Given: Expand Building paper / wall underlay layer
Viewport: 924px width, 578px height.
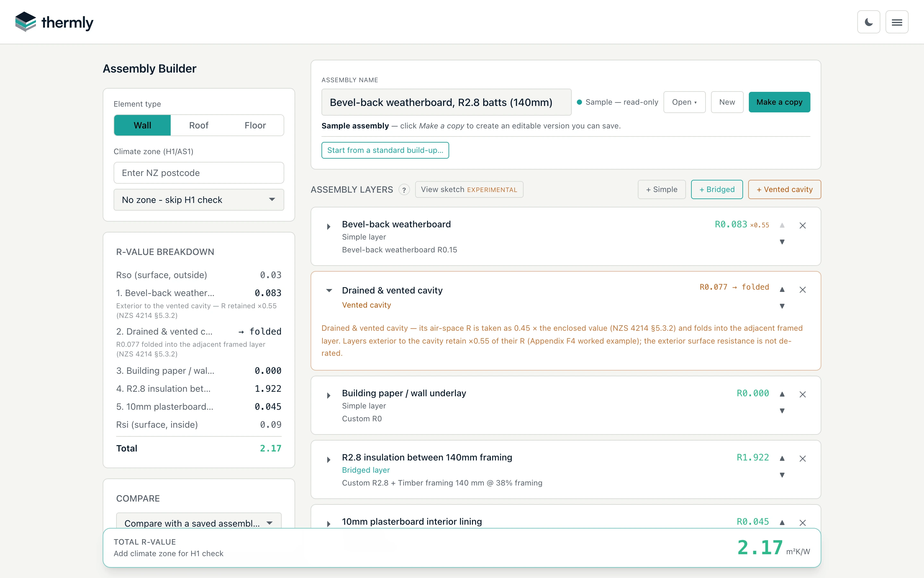Looking at the screenshot, I should pos(329,396).
